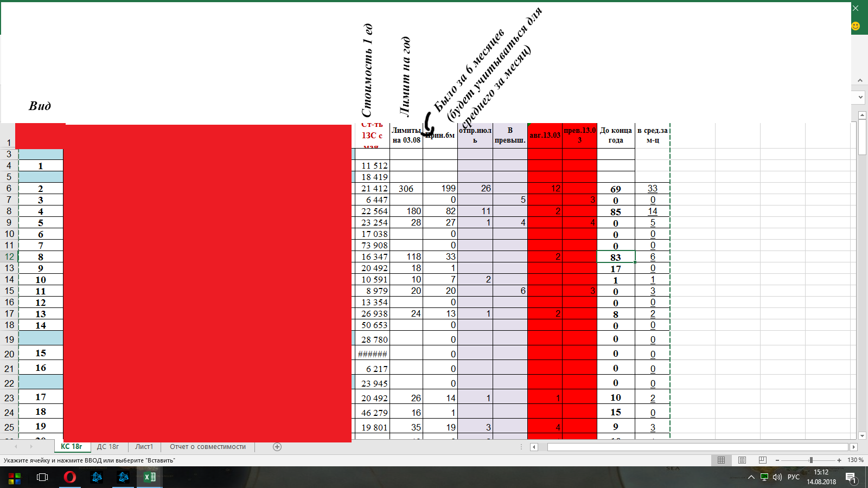The width and height of the screenshot is (868, 488).
Task: Click the РУС language indicator
Action: click(x=794, y=478)
